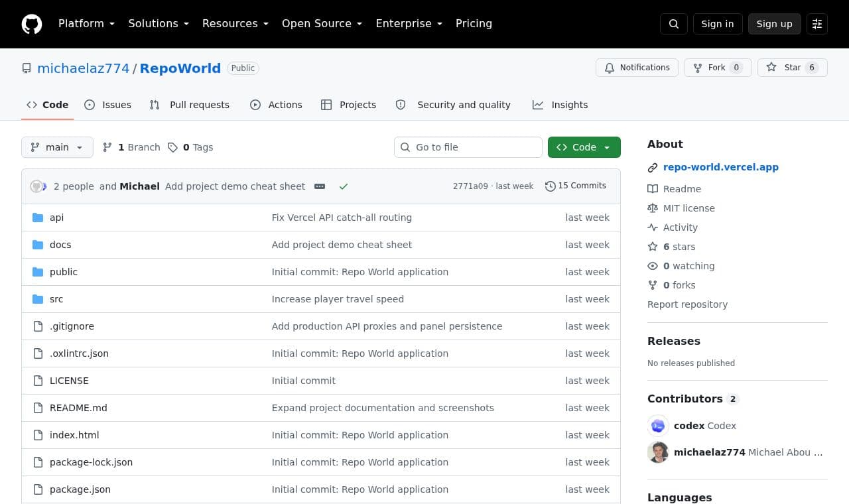Open the main branch selector dropdown

[57, 147]
